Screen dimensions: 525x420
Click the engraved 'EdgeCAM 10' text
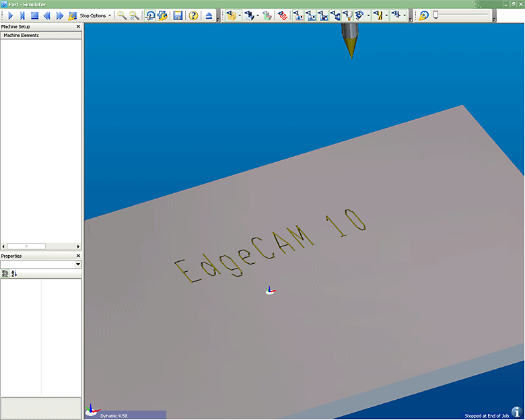(270, 246)
